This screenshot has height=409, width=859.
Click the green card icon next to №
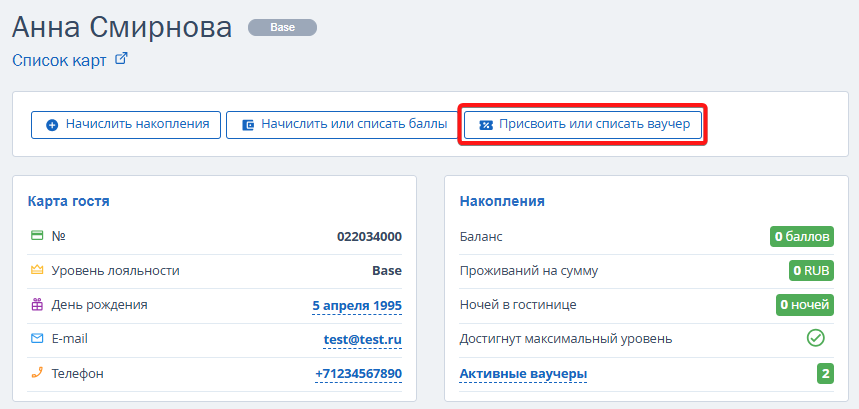[x=37, y=236]
